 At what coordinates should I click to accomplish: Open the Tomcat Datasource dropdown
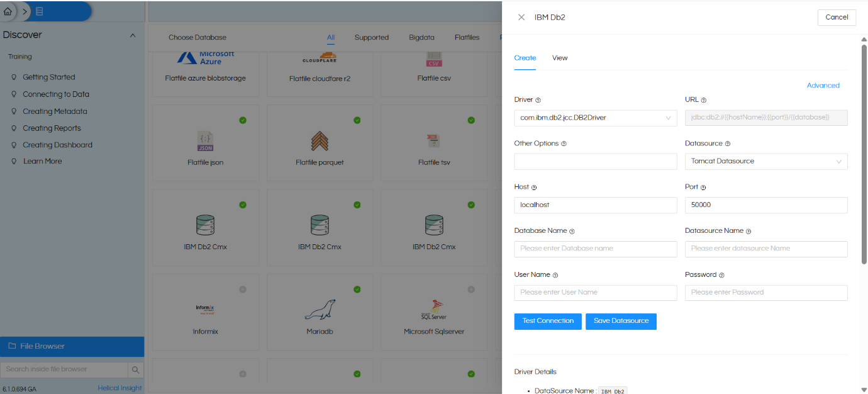[765, 161]
